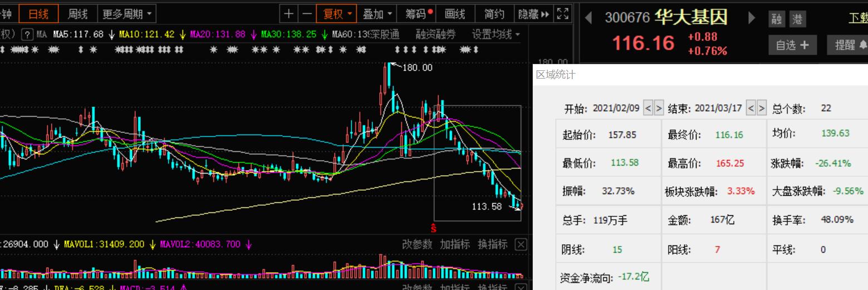Zoom in the chart with plus icon
Screen dimensions: 868x290
tap(288, 13)
